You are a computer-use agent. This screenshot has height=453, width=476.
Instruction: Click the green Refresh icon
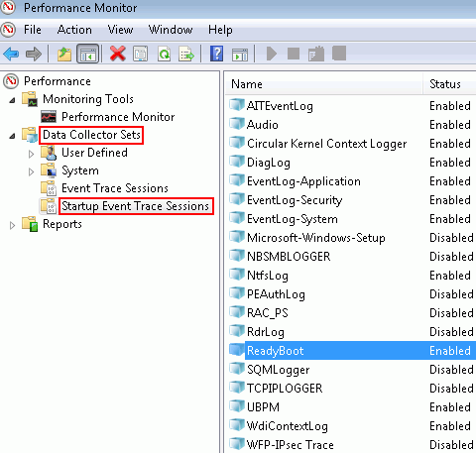(x=165, y=54)
